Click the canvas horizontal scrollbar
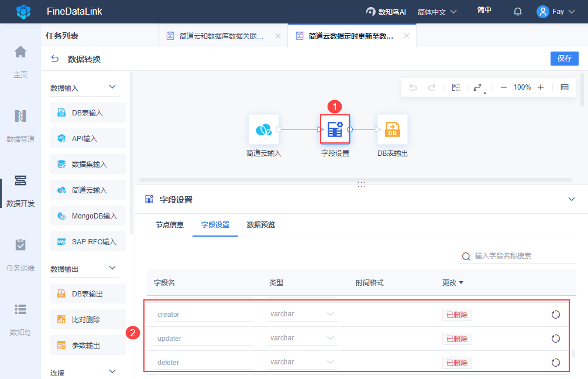Viewport: 588px width, 379px height. click(x=356, y=180)
